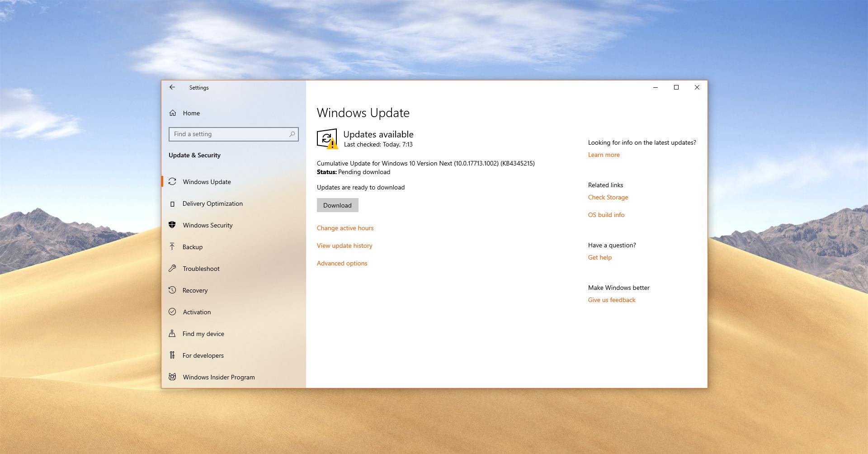Click Give us feedback link
Image resolution: width=868 pixels, height=454 pixels.
coord(612,300)
